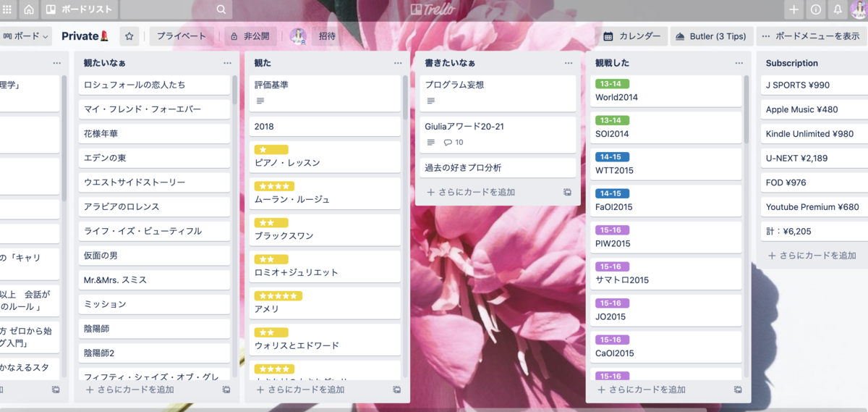Open the ムーラン・ルージュ card

(x=325, y=193)
